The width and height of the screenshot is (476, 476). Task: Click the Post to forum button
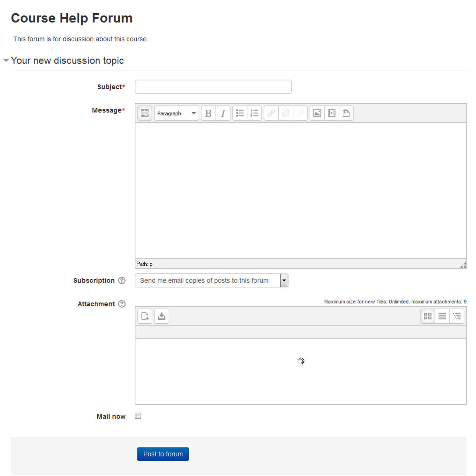click(163, 454)
